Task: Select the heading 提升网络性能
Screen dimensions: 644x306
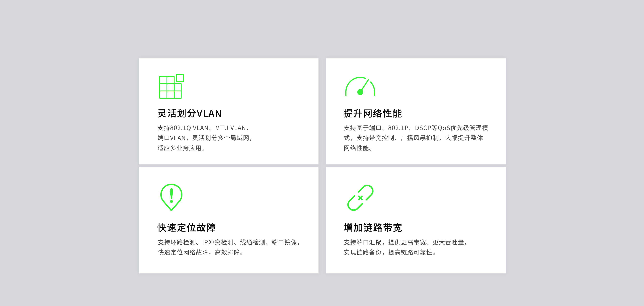Action: click(373, 113)
